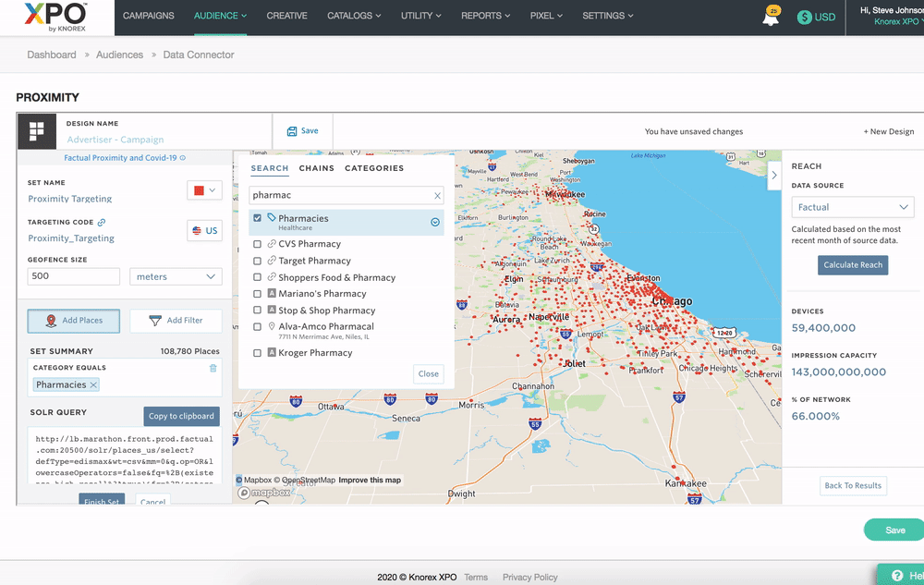This screenshot has width=924, height=585.
Task: Click the Set Name field
Action: (70, 199)
